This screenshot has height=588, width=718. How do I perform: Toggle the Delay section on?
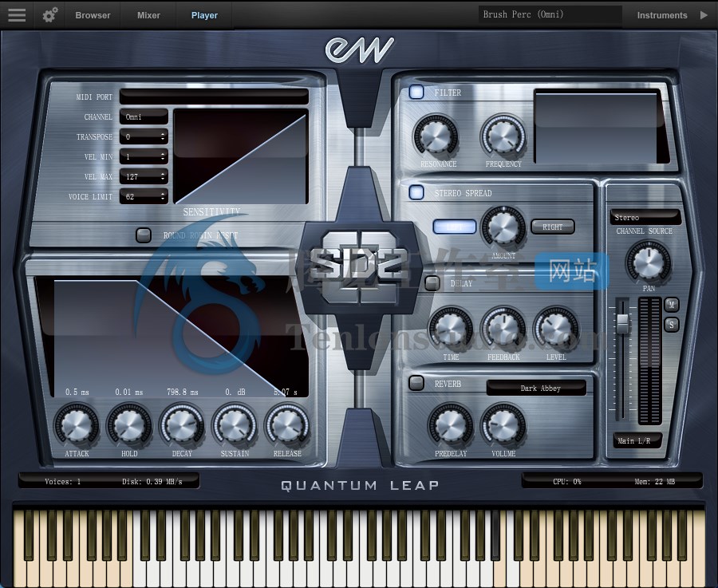(x=432, y=283)
